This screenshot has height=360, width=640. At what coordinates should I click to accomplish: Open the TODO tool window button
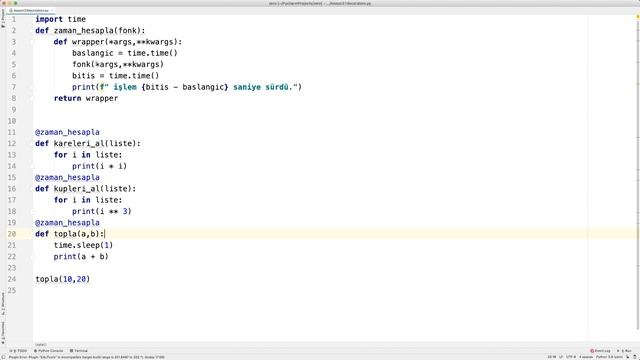(x=18, y=351)
